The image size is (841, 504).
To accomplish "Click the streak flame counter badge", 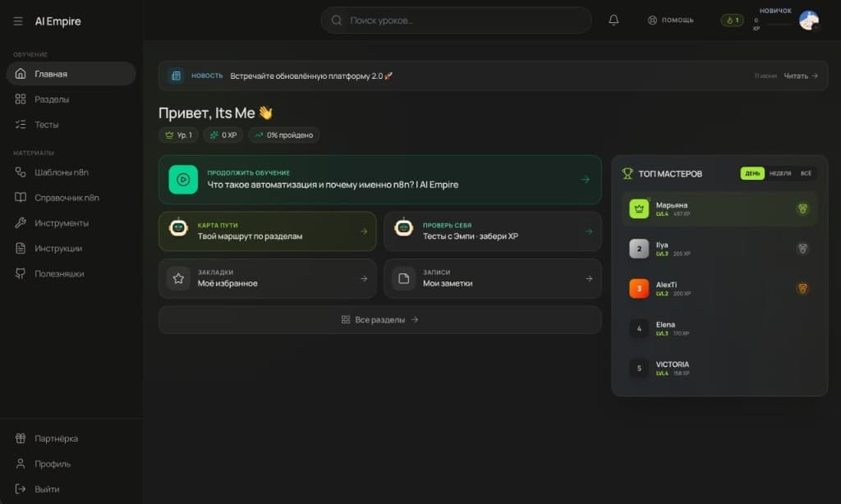I will click(732, 21).
